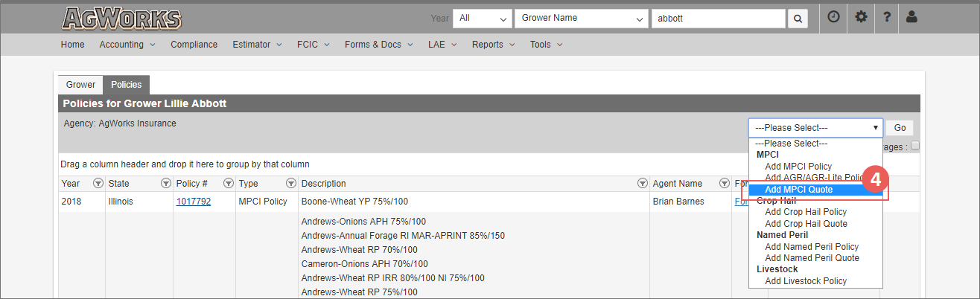
Task: Sort by the State column header
Action: click(118, 184)
